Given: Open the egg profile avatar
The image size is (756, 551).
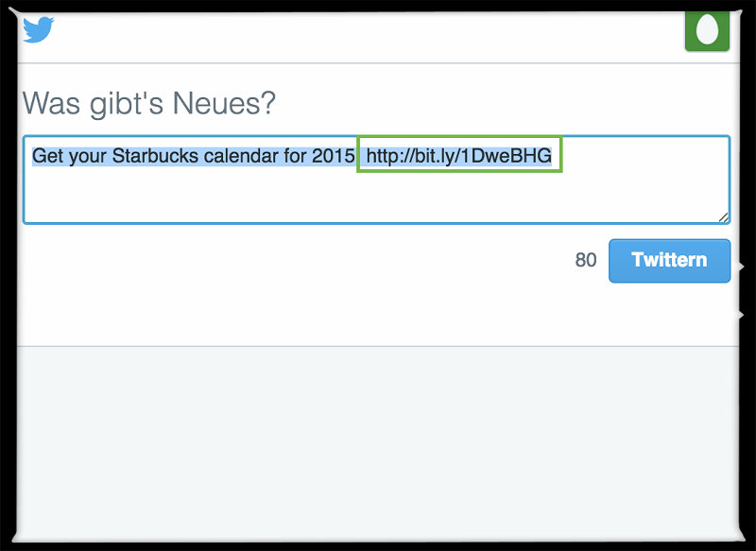Looking at the screenshot, I should [x=707, y=30].
